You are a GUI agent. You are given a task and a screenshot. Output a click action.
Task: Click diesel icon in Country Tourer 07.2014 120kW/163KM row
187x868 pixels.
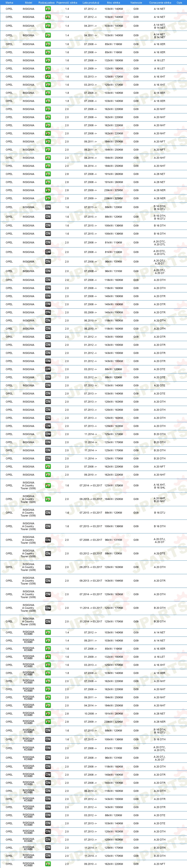[x=48, y=594]
